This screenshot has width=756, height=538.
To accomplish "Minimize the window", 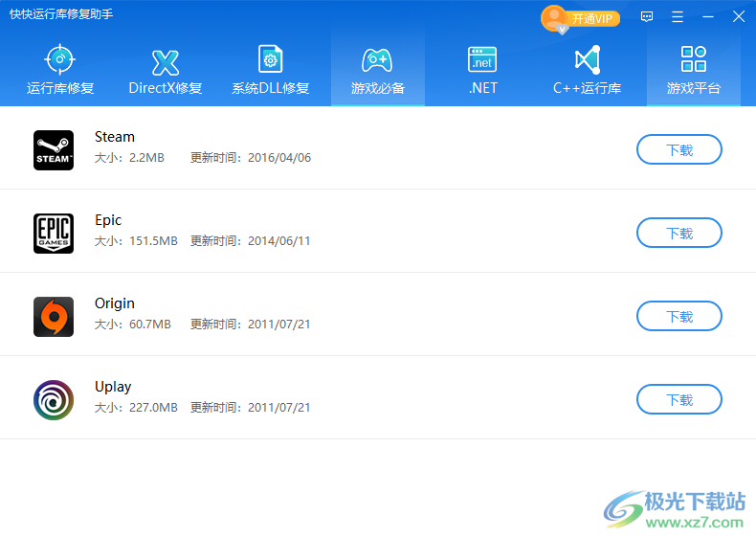I will click(708, 17).
